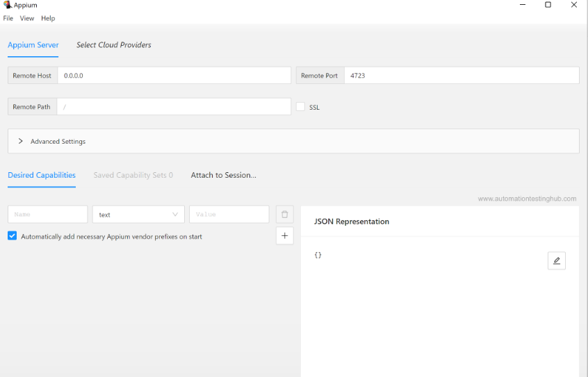
Task: Uncheck automatically add Appium vendor prefixes
Action: click(x=13, y=236)
